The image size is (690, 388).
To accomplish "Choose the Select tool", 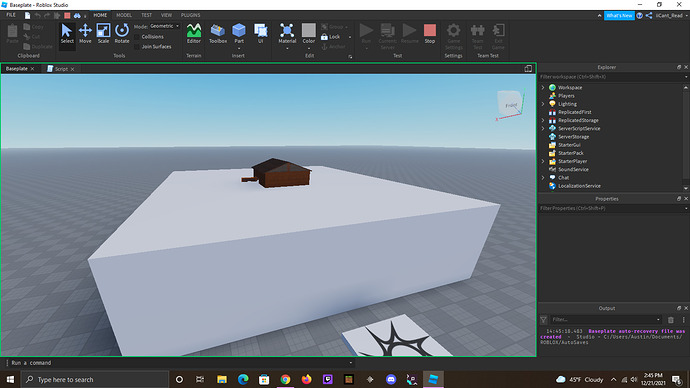I will [67, 33].
